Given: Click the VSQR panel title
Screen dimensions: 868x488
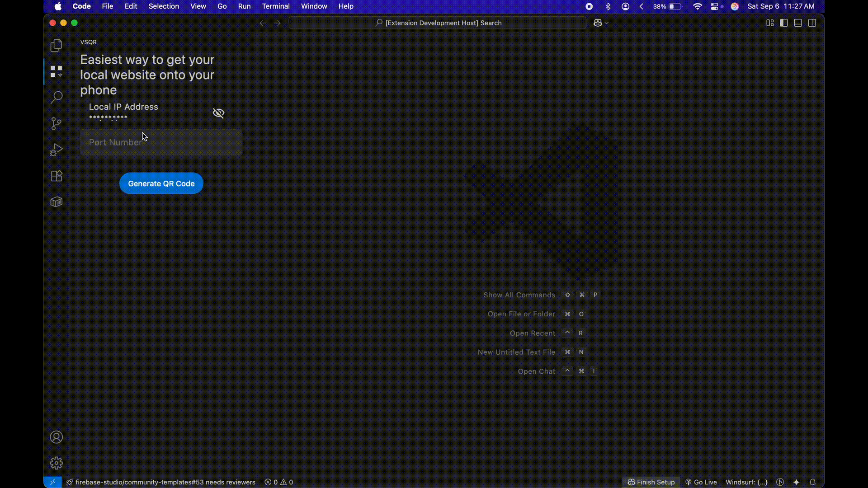Looking at the screenshot, I should [x=88, y=42].
